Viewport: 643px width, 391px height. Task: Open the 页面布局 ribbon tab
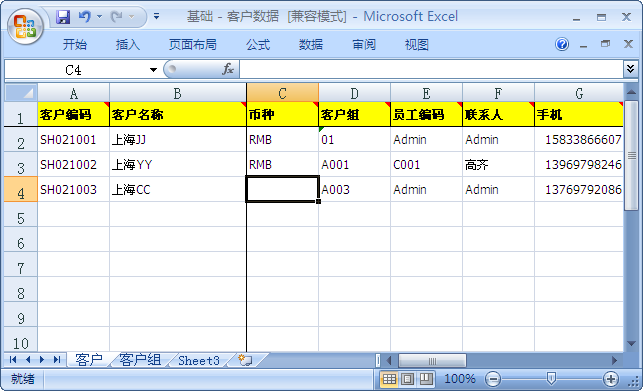(x=193, y=44)
